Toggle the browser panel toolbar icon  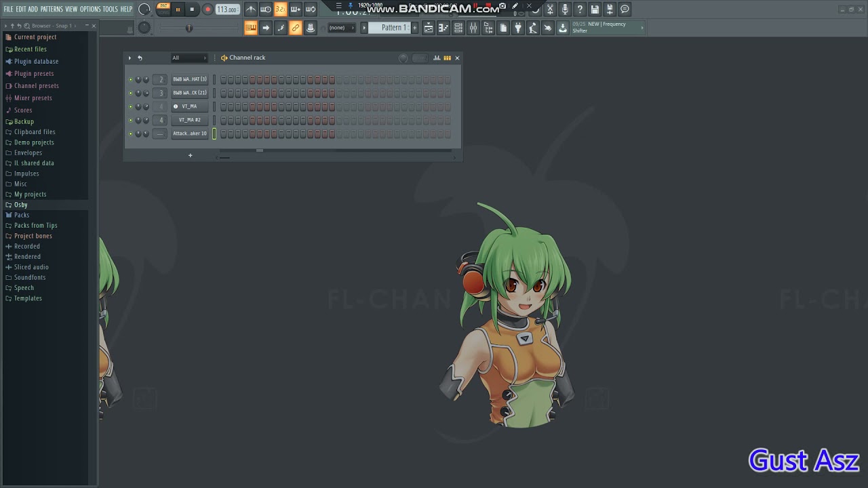pyautogui.click(x=488, y=28)
